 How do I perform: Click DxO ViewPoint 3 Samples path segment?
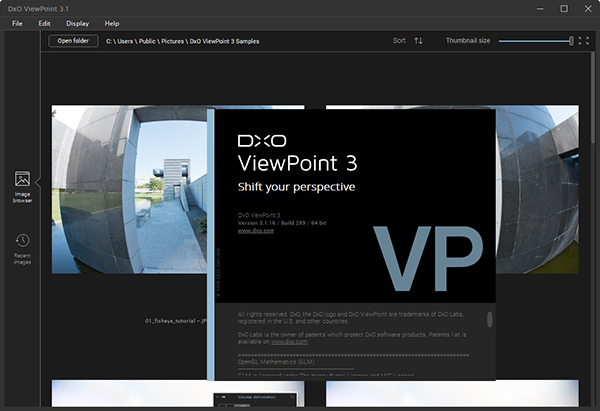coord(224,41)
